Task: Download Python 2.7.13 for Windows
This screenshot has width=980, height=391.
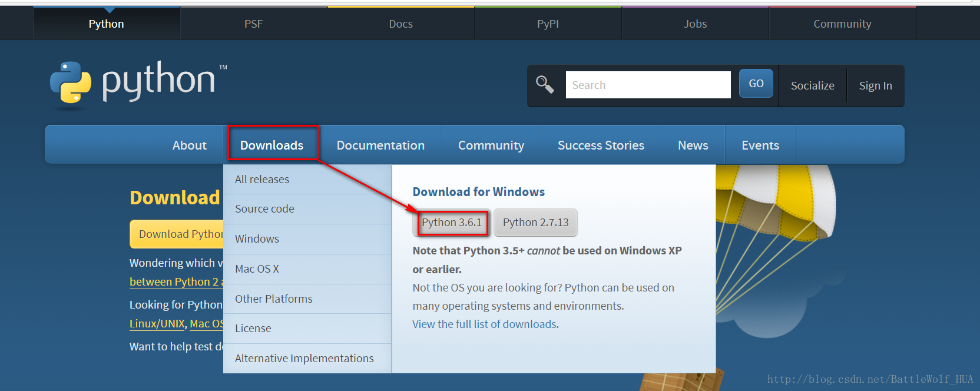Action: 536,223
